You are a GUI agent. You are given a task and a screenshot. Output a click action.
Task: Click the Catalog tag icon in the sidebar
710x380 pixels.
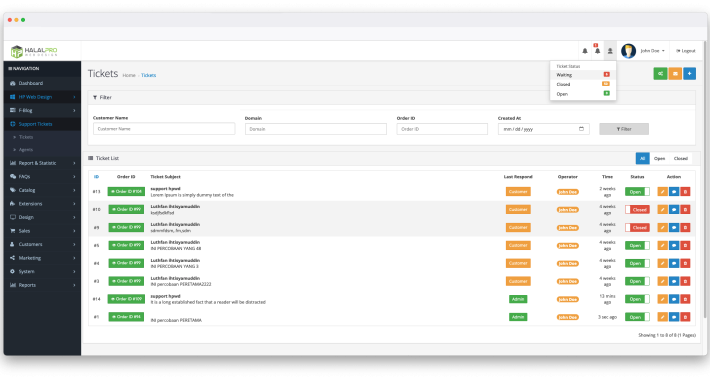pos(13,190)
